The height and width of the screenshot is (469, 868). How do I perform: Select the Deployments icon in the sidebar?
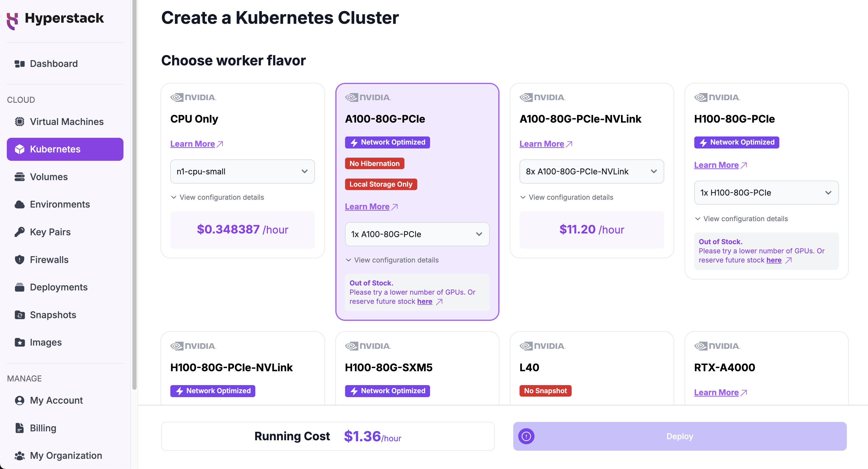(x=20, y=287)
